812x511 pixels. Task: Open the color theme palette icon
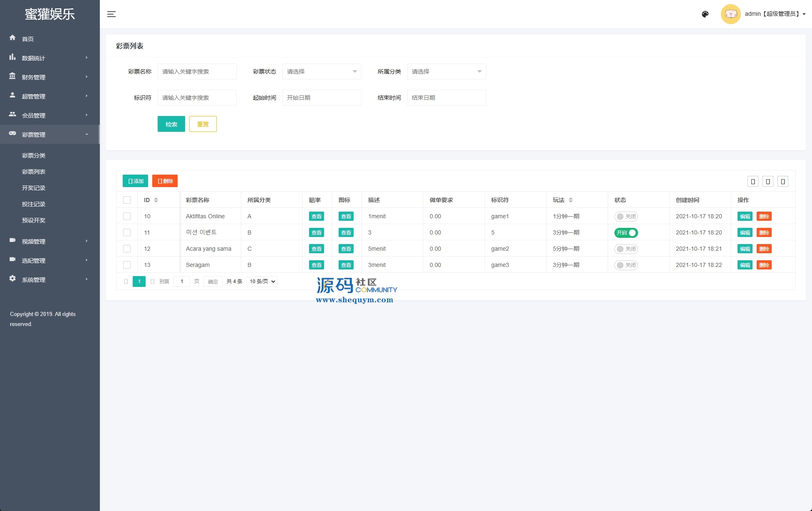point(705,14)
